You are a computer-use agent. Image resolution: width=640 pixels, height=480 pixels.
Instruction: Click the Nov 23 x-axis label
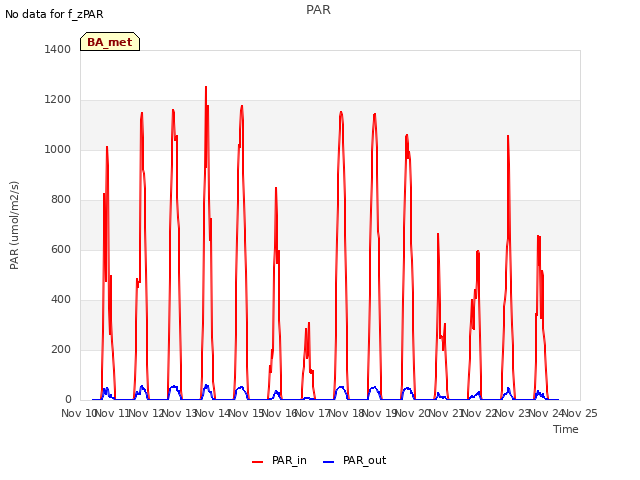513,413
